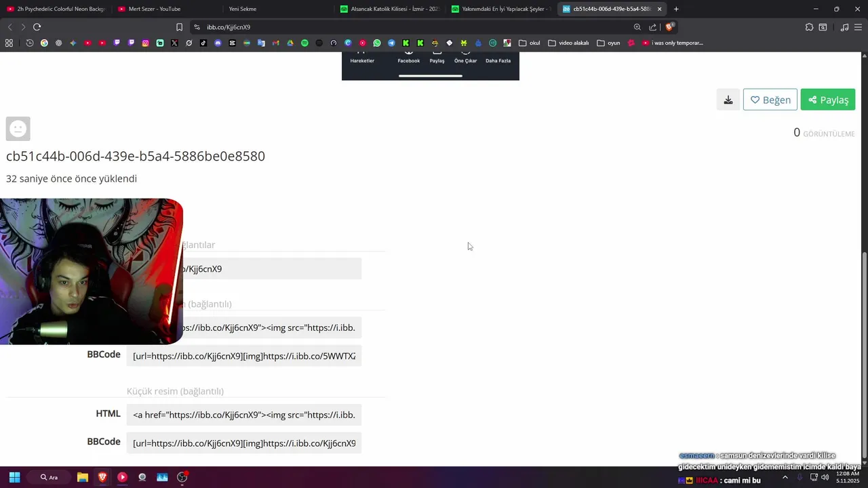Click the taskbar Ara search box
Viewport: 868px width, 488px height.
[50, 477]
